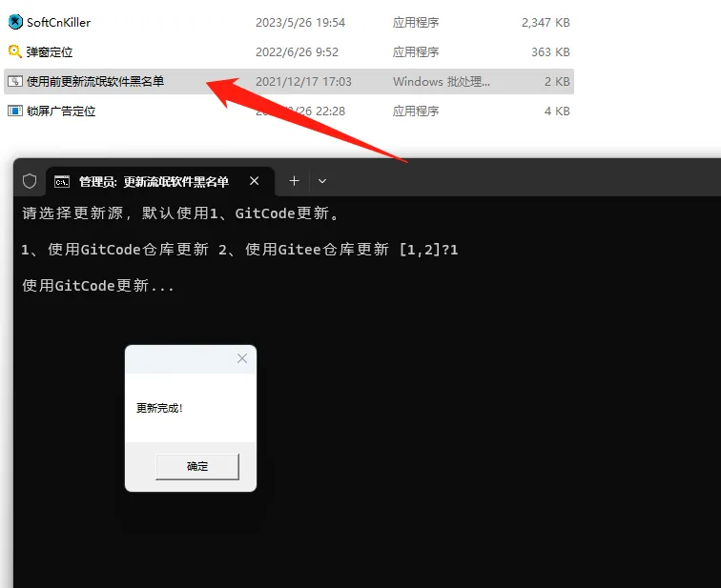Close the 更新流氓软件黑名单 terminal tab

(255, 181)
